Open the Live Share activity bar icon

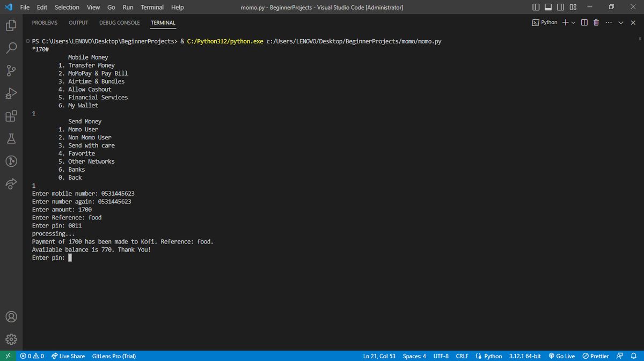click(x=11, y=183)
